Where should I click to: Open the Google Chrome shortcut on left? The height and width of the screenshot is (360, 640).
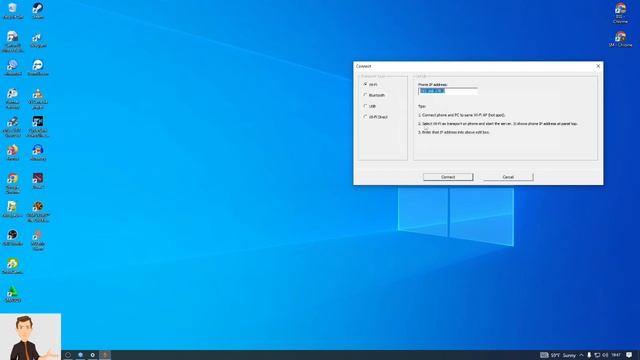pos(13,183)
